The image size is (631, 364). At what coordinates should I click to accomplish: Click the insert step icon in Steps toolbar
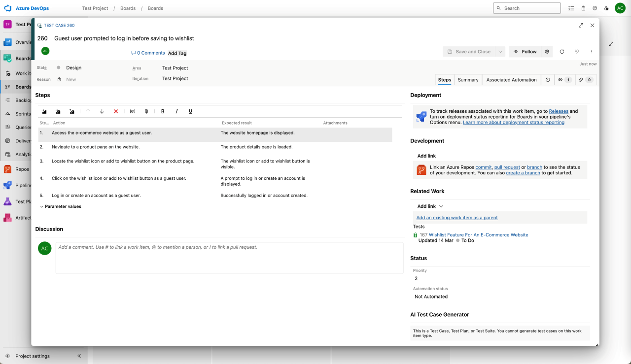44,112
